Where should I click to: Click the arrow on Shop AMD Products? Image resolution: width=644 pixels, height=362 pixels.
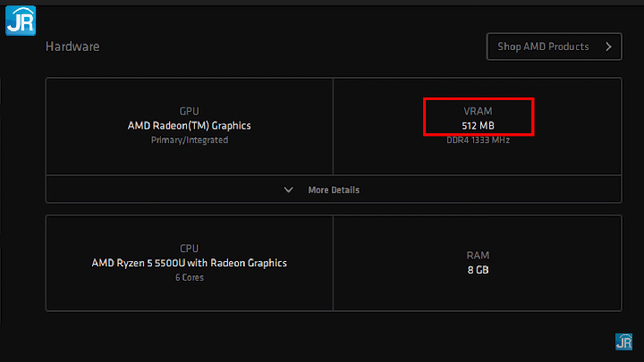tap(609, 46)
